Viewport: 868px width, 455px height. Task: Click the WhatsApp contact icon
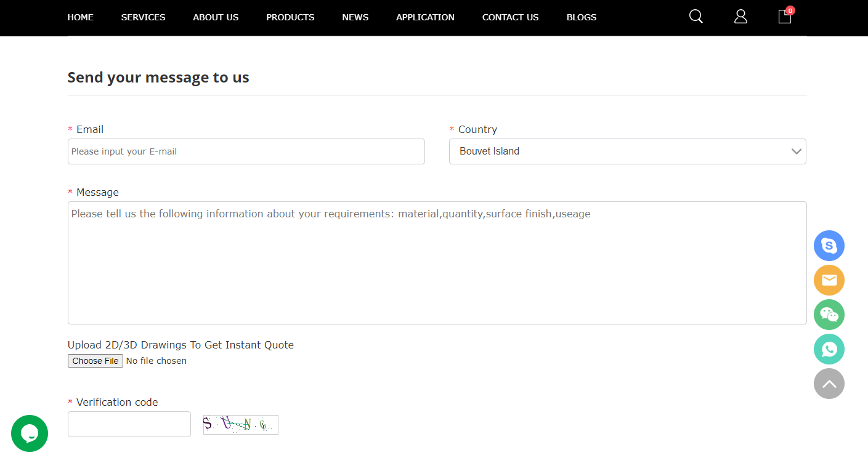(829, 349)
